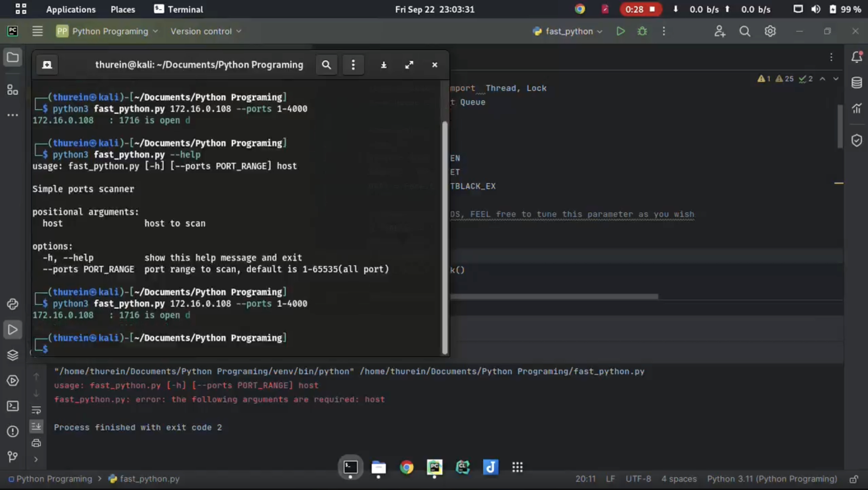This screenshot has width=868, height=490.
Task: Open Python 3.11 interpreter selector
Action: 772,479
